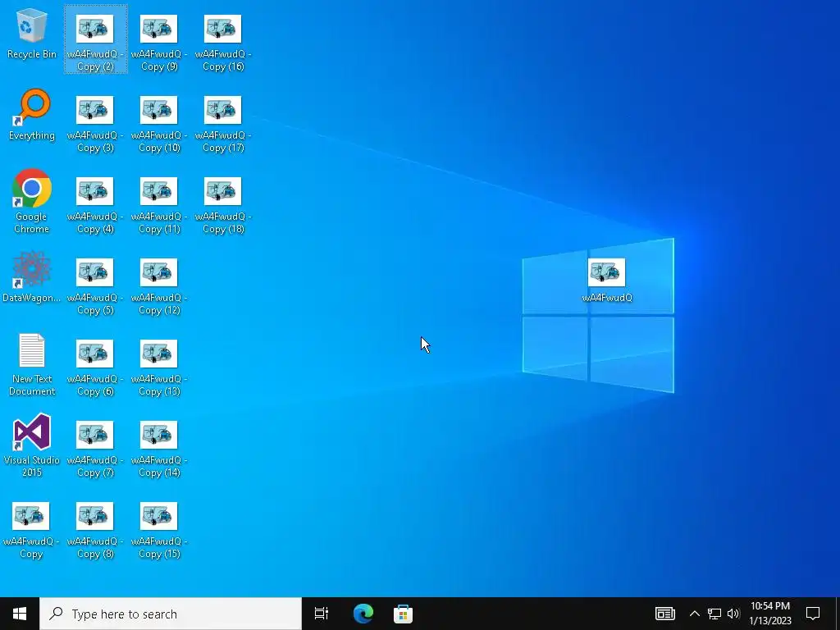This screenshot has height=630, width=840.
Task: Open Microsoft Store from the taskbar
Action: (403, 614)
